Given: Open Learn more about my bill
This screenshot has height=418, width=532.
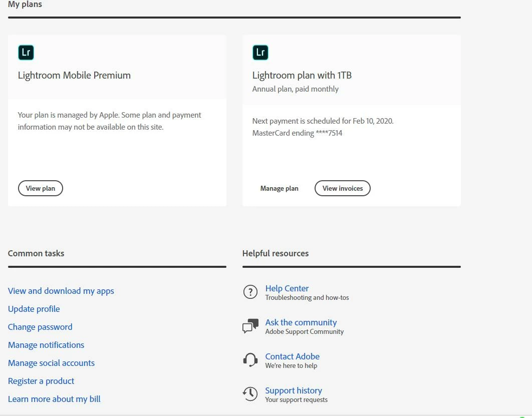Looking at the screenshot, I should click(x=54, y=399).
